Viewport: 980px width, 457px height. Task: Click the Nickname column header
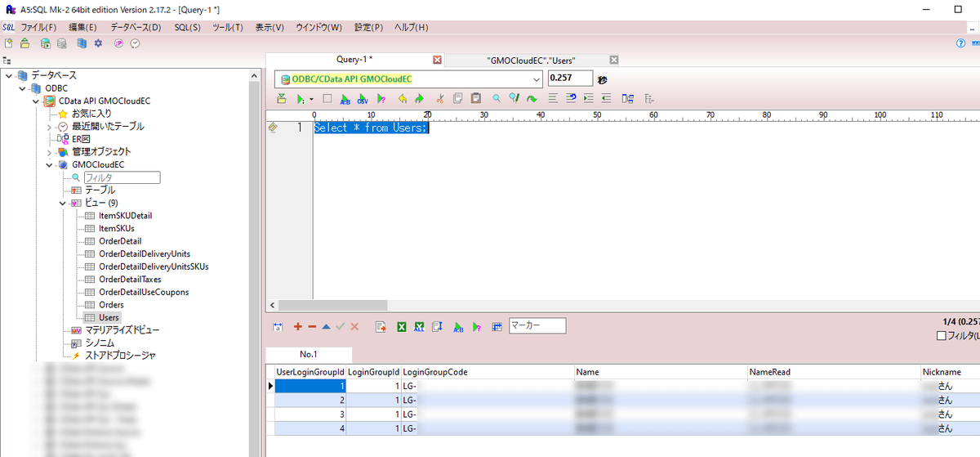click(950, 372)
